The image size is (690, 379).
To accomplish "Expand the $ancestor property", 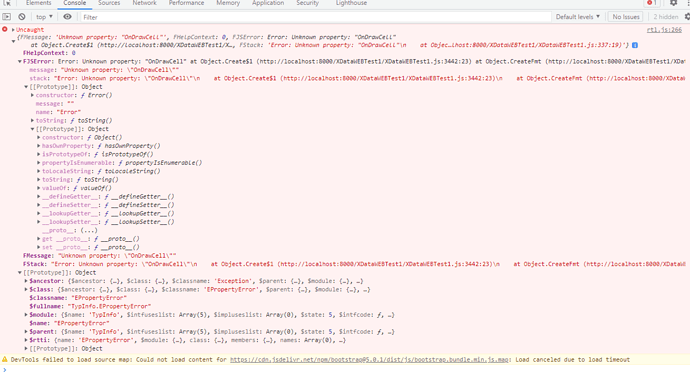I will point(26,281).
